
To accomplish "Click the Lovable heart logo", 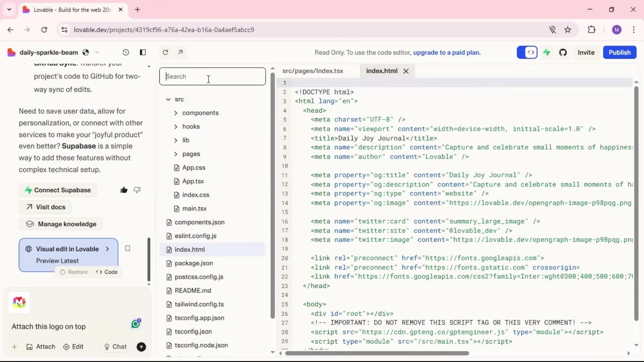I will click(11, 52).
